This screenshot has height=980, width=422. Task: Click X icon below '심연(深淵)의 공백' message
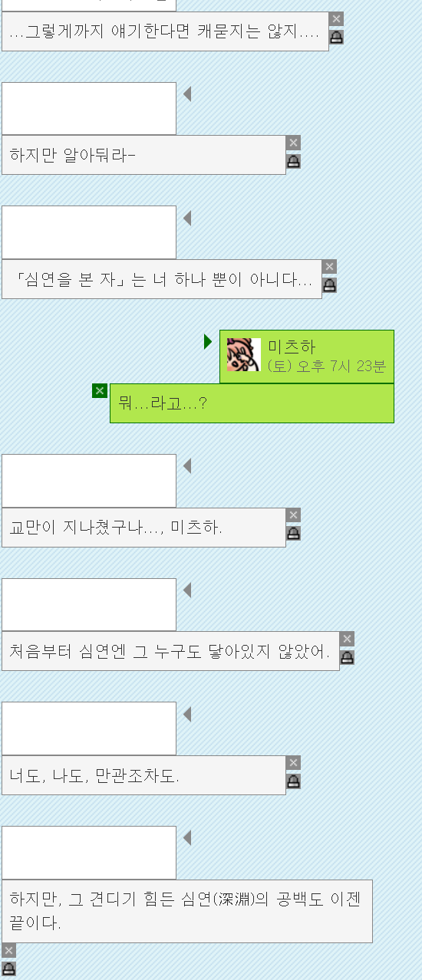[x=8, y=951]
